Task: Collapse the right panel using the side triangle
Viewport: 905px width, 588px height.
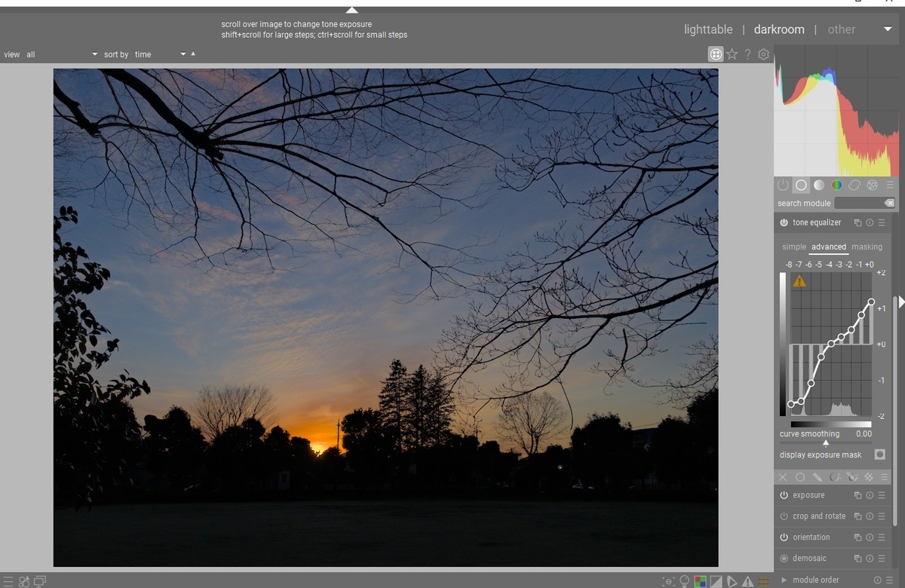Action: click(x=900, y=302)
